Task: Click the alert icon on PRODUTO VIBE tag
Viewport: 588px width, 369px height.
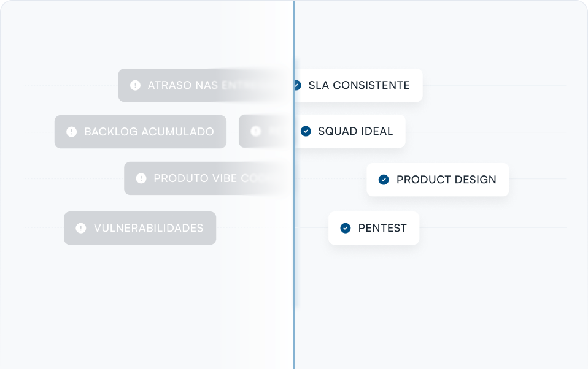Action: click(x=141, y=178)
